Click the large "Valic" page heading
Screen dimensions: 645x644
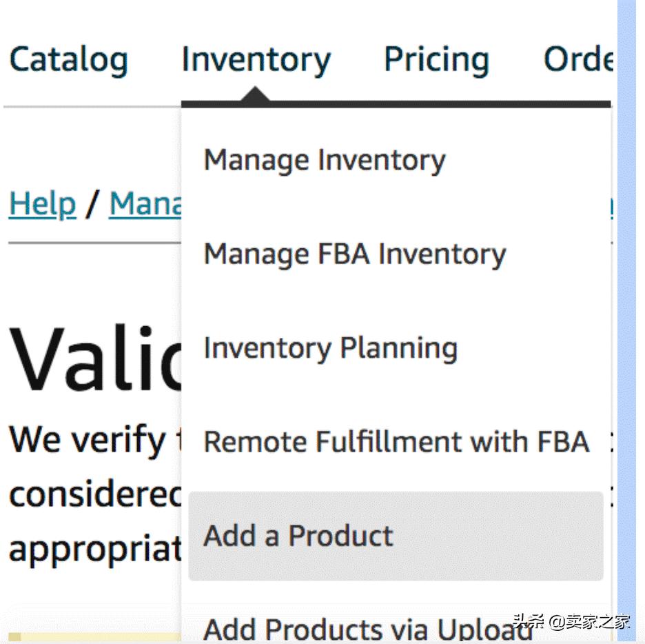click(94, 360)
